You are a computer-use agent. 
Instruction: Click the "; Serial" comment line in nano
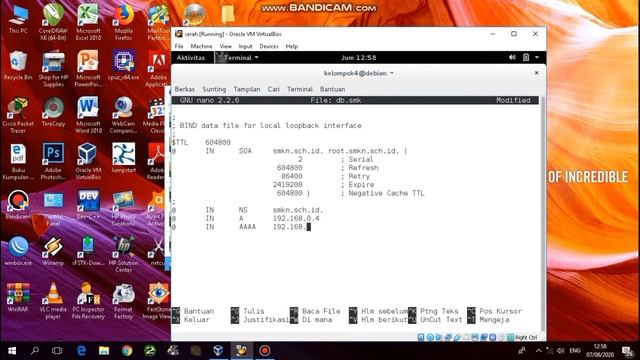[357, 159]
